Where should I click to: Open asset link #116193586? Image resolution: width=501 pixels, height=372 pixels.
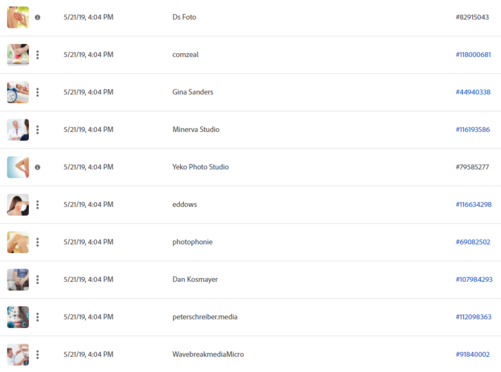tap(473, 129)
